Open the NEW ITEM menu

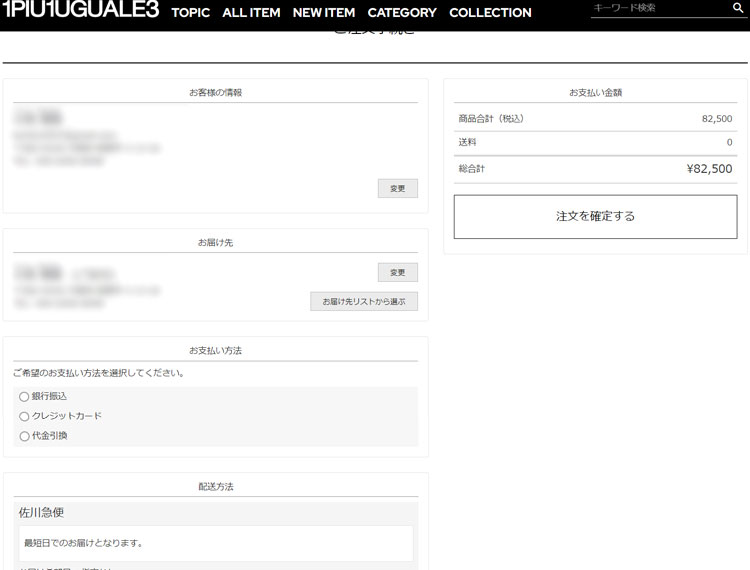click(x=323, y=13)
